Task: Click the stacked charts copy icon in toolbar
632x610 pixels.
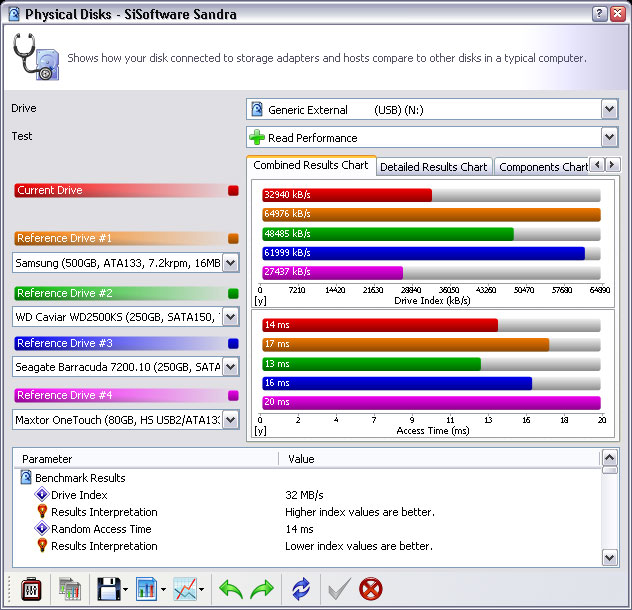Action: tap(70, 589)
